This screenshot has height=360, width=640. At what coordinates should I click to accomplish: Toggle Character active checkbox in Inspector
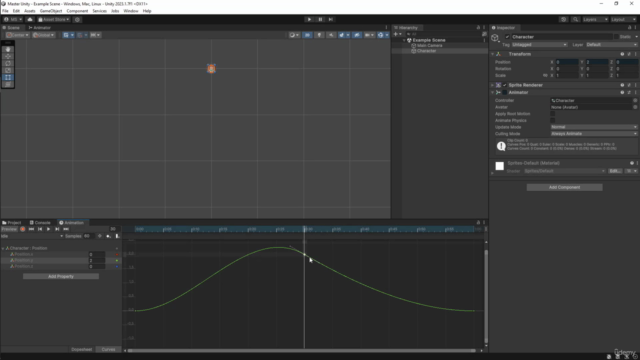507,37
